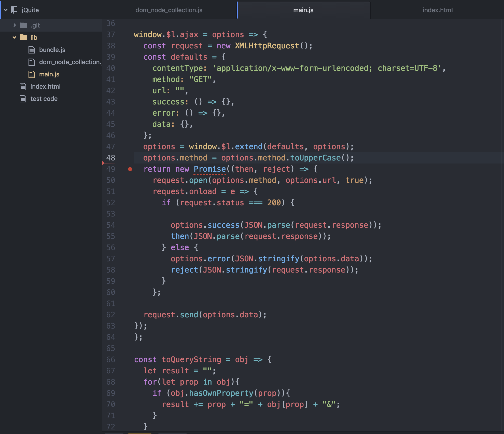Click the 200 status number on line 52
The height and width of the screenshot is (434, 504).
click(x=274, y=203)
